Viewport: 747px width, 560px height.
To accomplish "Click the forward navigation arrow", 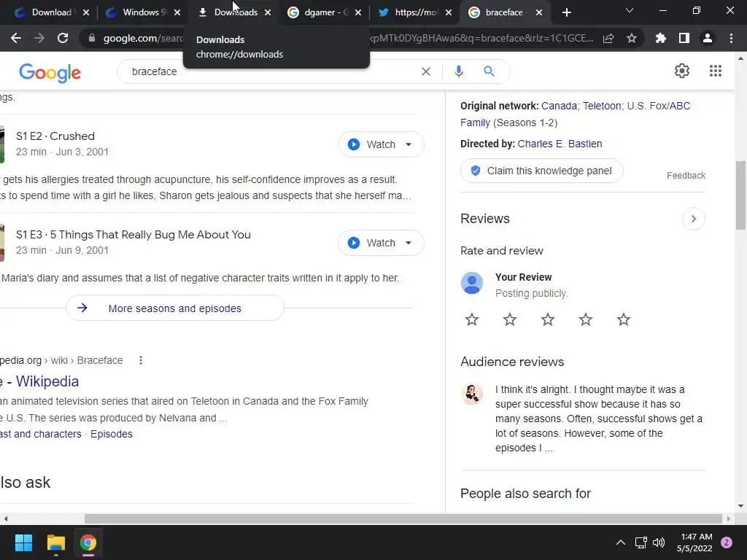I will (x=39, y=38).
